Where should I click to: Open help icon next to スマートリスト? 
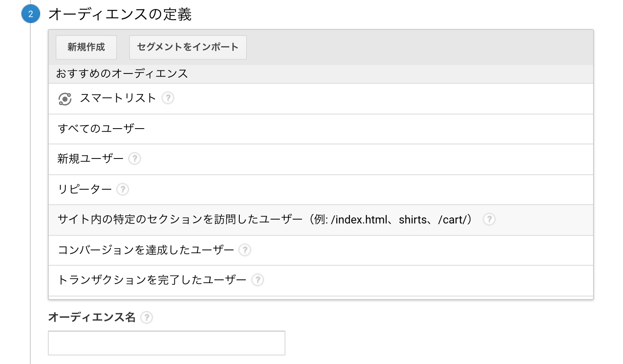[168, 98]
